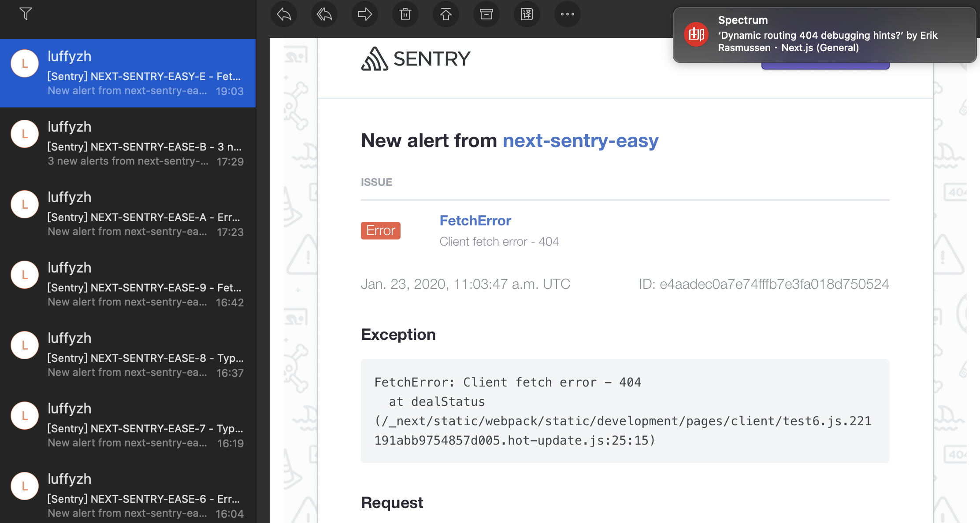
Task: Open the NEXT-SENTRY-EASE-B email with 3 alerts
Action: [128, 144]
